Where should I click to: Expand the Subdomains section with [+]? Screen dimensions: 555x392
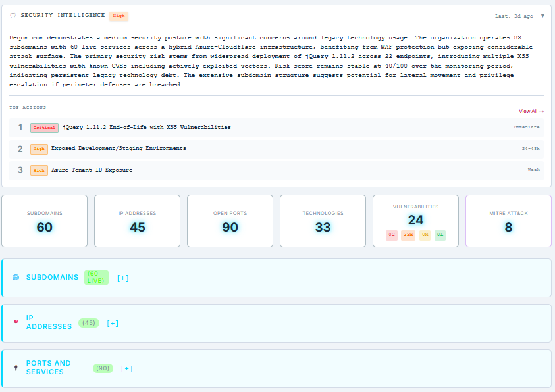123,278
